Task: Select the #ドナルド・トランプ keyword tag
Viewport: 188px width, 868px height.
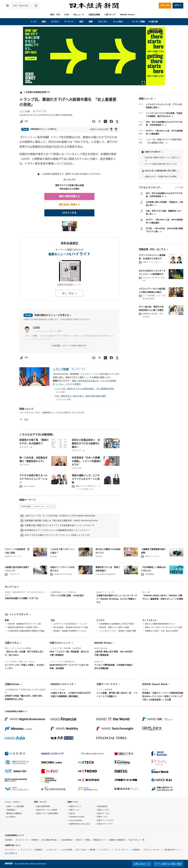Action: tap(45, 506)
